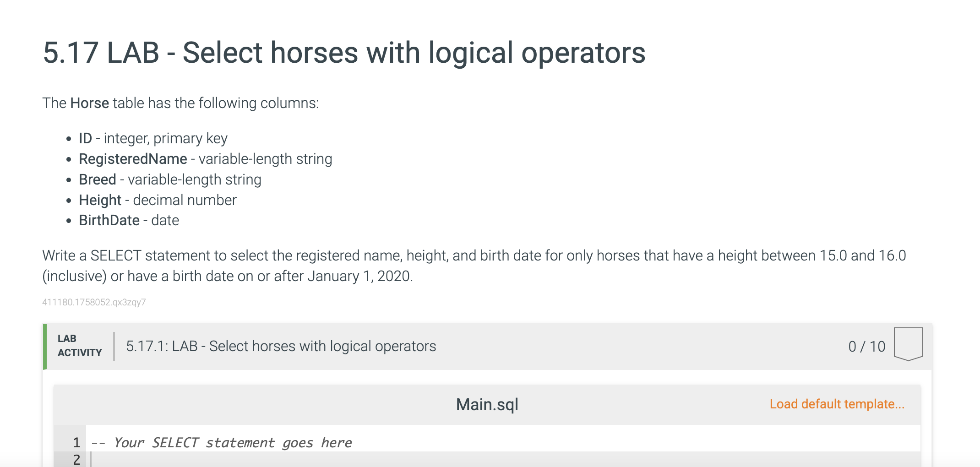
Task: Click the bold Horse table name
Action: click(89, 103)
